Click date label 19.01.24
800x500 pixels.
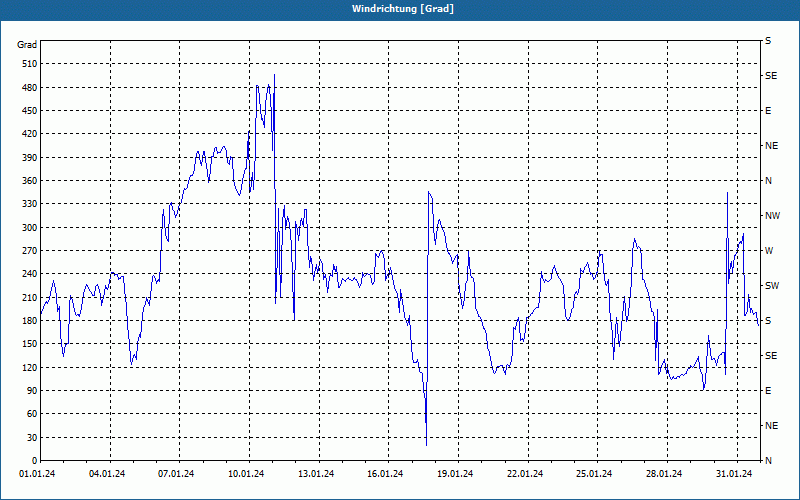pyautogui.click(x=455, y=474)
